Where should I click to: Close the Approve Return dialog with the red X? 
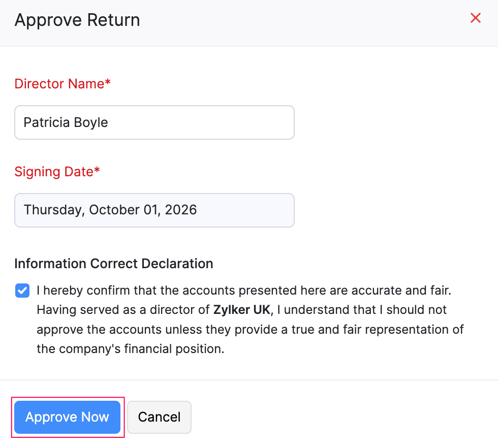click(x=475, y=18)
